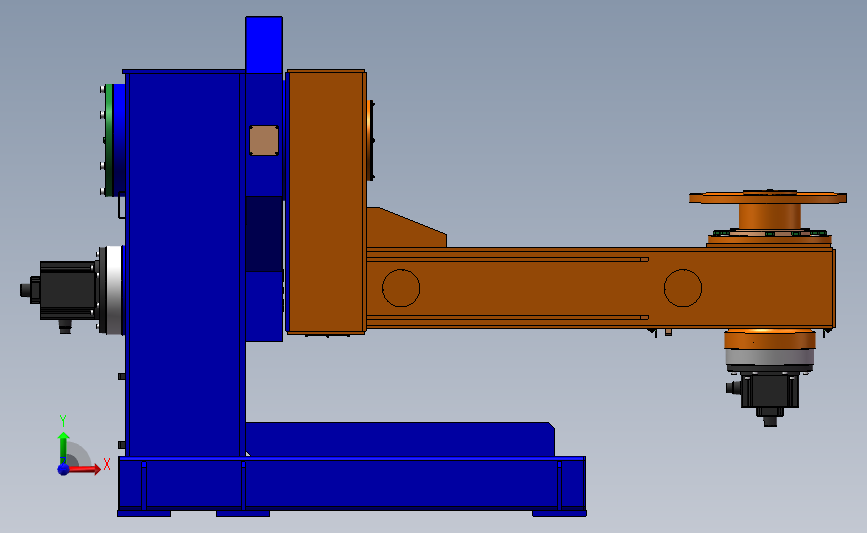Viewport: 867px width, 533px height.
Task: Select the blue base frame at the bottom
Action: [352, 484]
